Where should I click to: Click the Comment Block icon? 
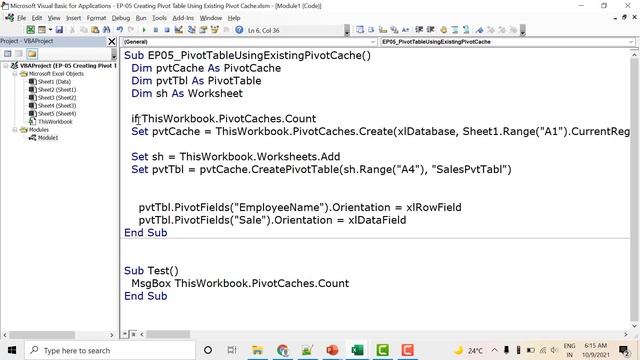455,30
